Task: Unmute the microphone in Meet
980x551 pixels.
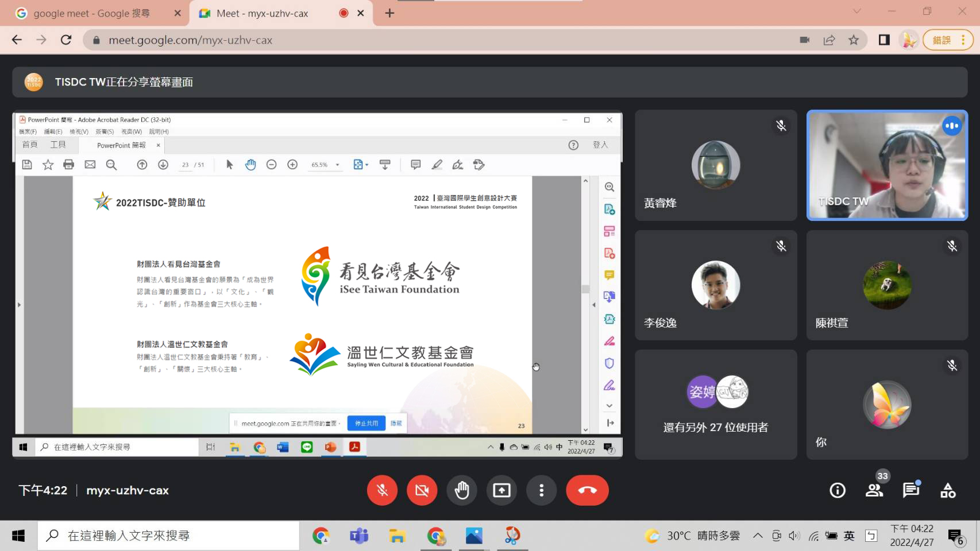Action: (382, 490)
